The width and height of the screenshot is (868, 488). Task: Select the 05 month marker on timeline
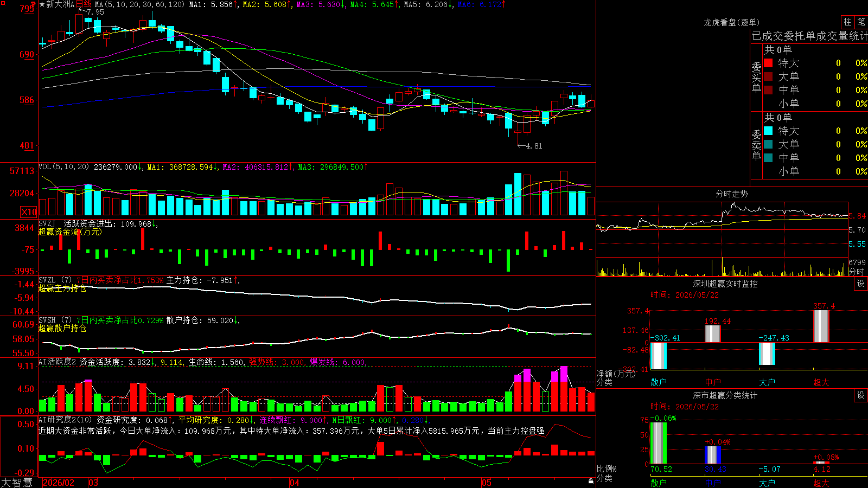tap(487, 483)
